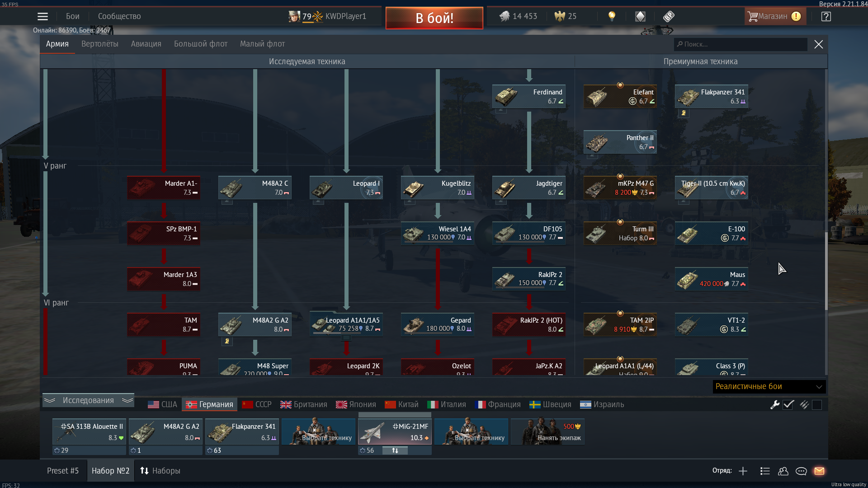Open KWDPlayer1 profile avatar

[294, 16]
